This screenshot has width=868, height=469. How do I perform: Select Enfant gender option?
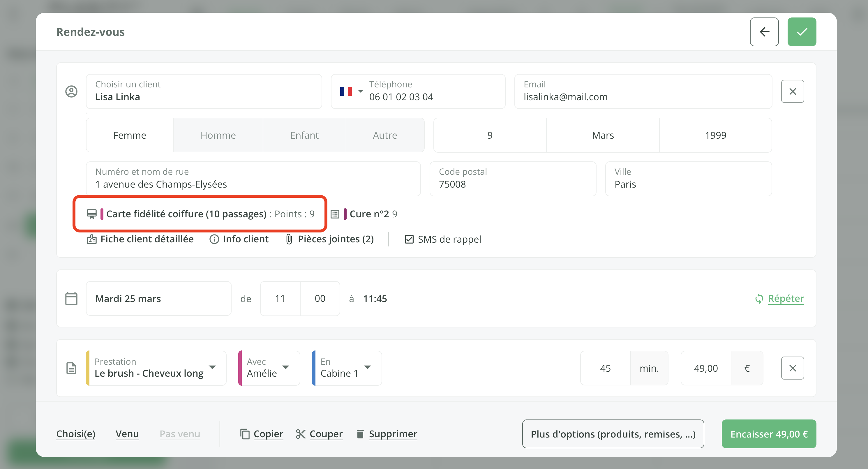pos(304,135)
